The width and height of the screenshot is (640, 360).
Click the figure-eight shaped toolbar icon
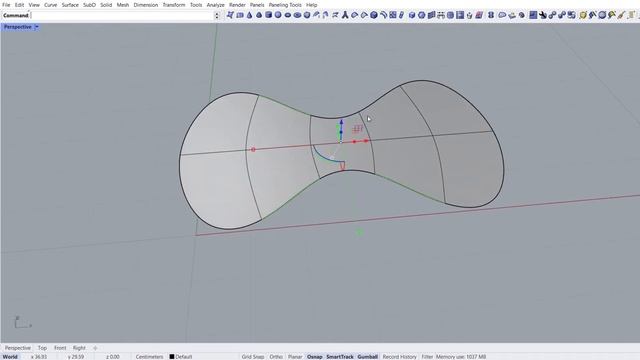(x=491, y=15)
